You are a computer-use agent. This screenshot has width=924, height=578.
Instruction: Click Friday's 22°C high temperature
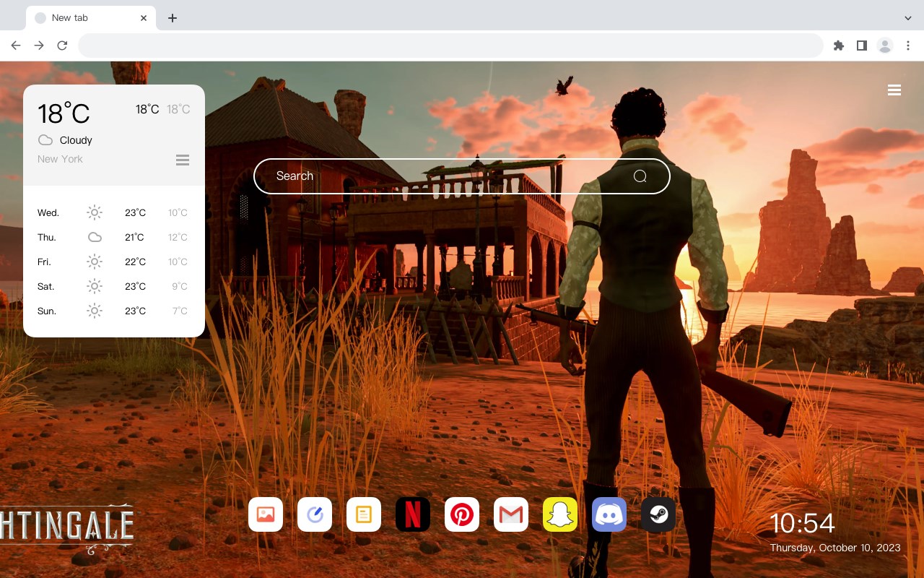point(135,262)
